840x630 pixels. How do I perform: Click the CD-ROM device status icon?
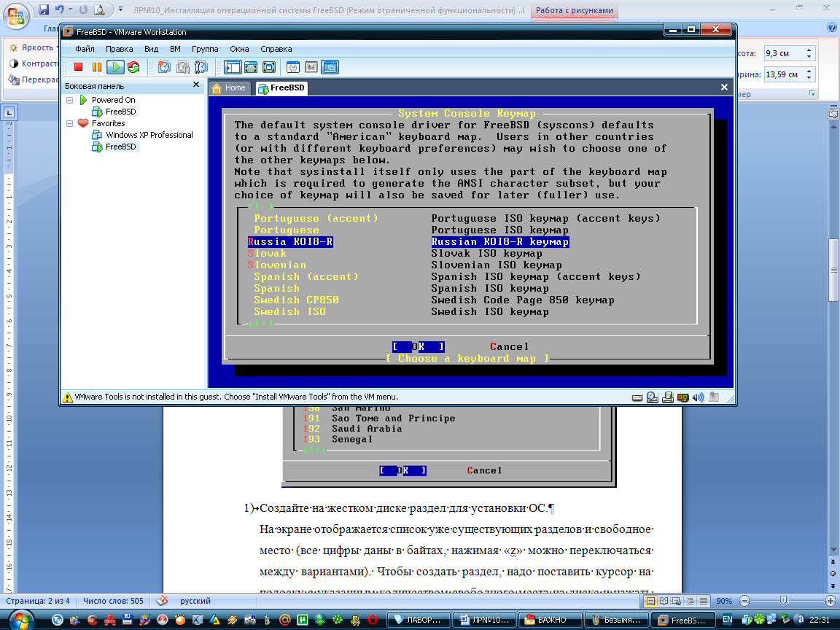coord(653,397)
